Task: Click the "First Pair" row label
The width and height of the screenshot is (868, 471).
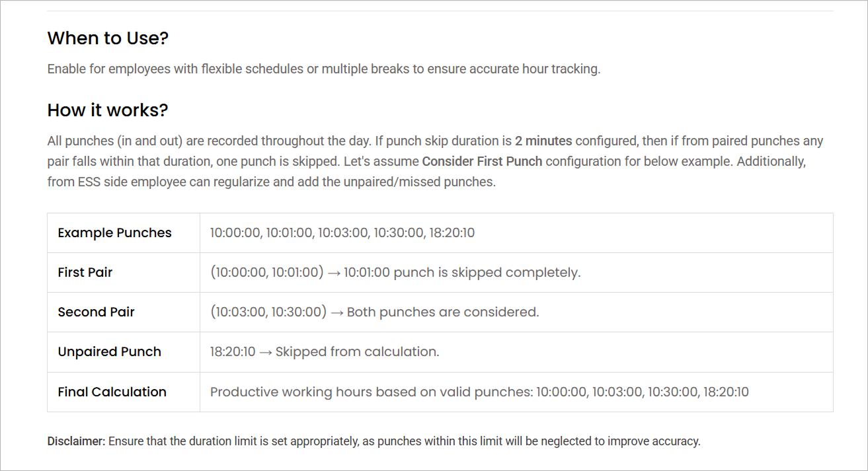Action: click(x=85, y=272)
